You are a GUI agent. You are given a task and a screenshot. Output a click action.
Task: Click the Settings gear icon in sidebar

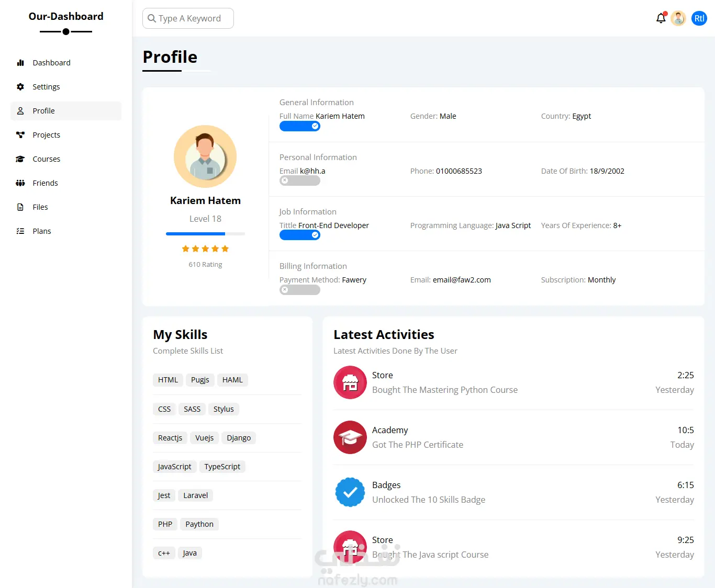pos(20,87)
